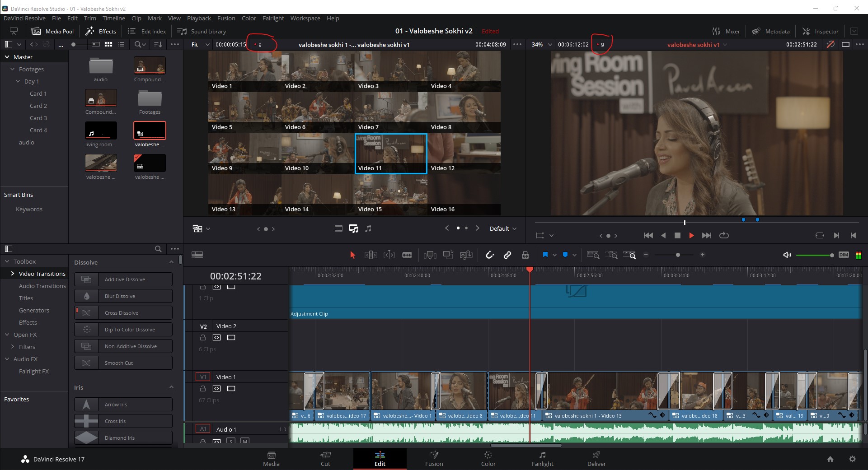Stop timeline playback
Screen dimensions: 868x470
pos(677,235)
